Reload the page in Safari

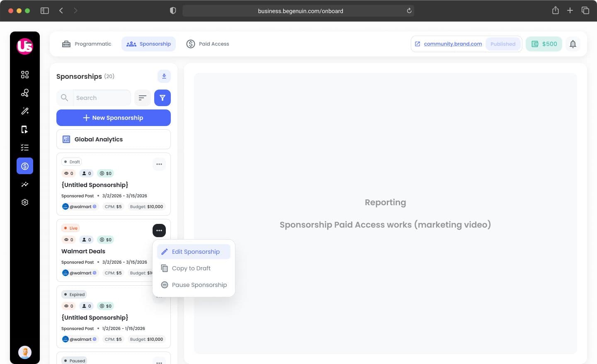[x=409, y=11]
